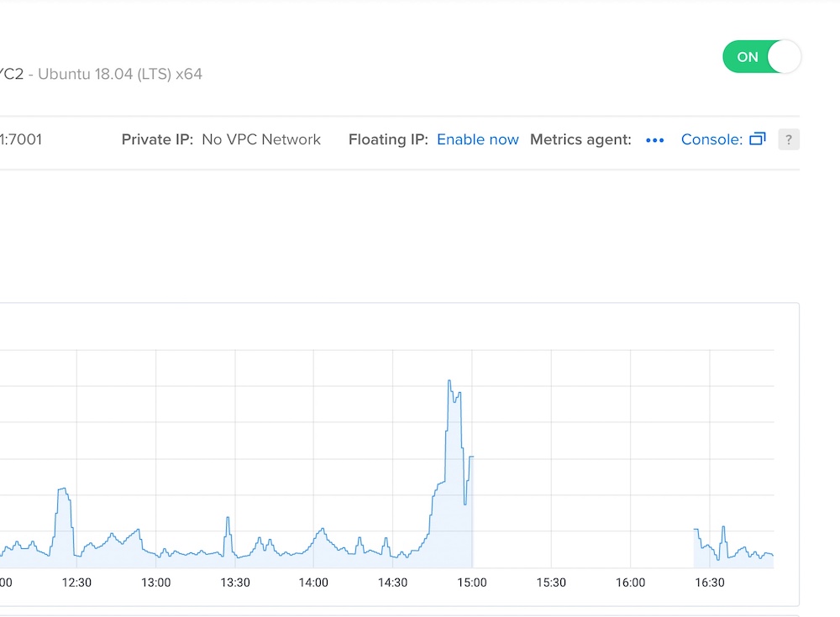Click the Floating IP 'Enable now' link
Image resolution: width=840 pixels, height=617 pixels.
pyautogui.click(x=477, y=139)
